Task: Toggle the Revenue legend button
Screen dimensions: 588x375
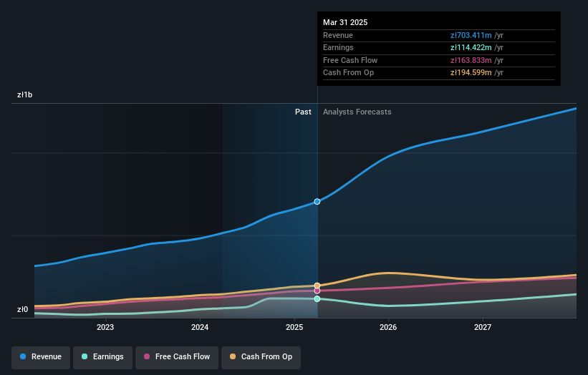Action: coord(41,357)
